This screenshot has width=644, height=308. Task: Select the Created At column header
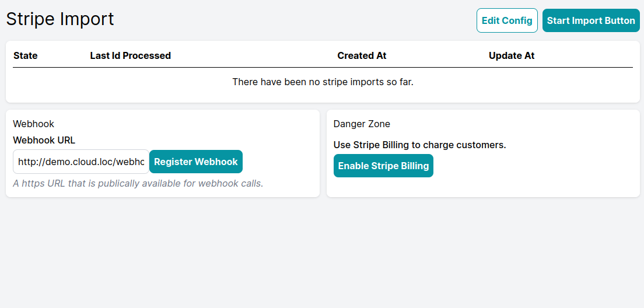pyautogui.click(x=362, y=55)
